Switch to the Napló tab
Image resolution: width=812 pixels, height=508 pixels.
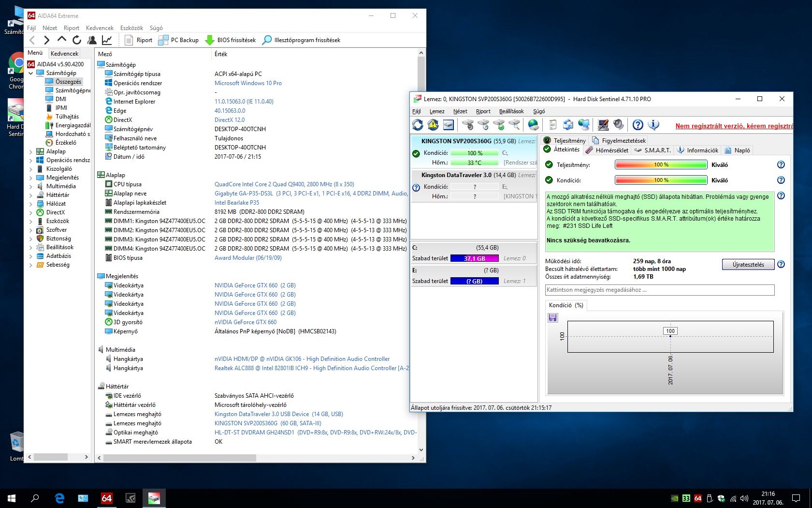tap(737, 150)
